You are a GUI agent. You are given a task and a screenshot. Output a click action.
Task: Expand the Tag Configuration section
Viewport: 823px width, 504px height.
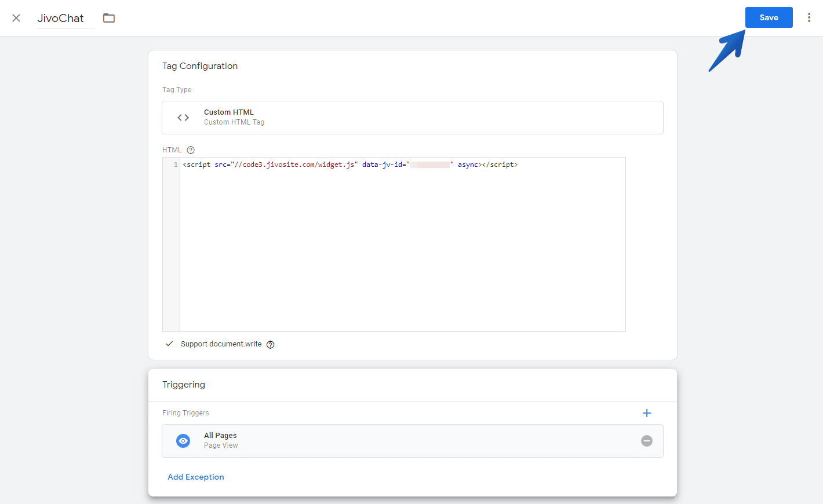point(200,65)
